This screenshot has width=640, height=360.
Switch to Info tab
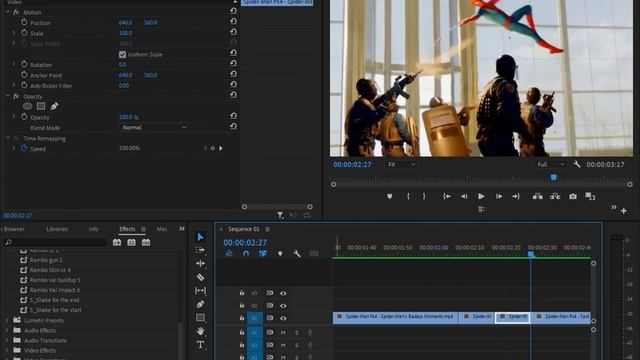tap(93, 229)
